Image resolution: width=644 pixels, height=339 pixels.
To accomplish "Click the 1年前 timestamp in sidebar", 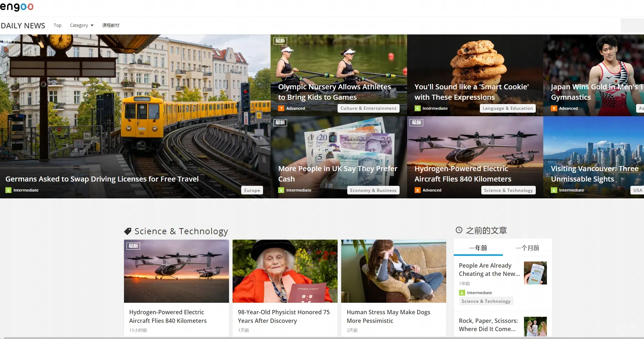I will [x=464, y=284].
